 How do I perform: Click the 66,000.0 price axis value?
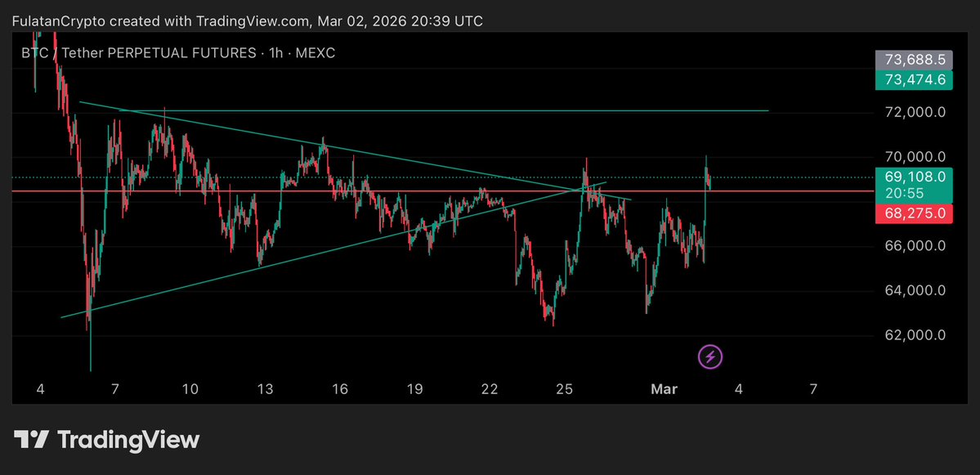pyautogui.click(x=915, y=246)
